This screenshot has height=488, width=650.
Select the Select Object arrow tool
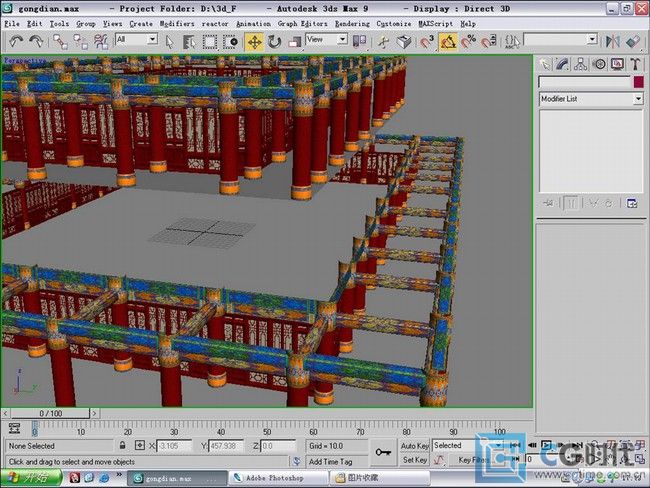pyautogui.click(x=169, y=41)
